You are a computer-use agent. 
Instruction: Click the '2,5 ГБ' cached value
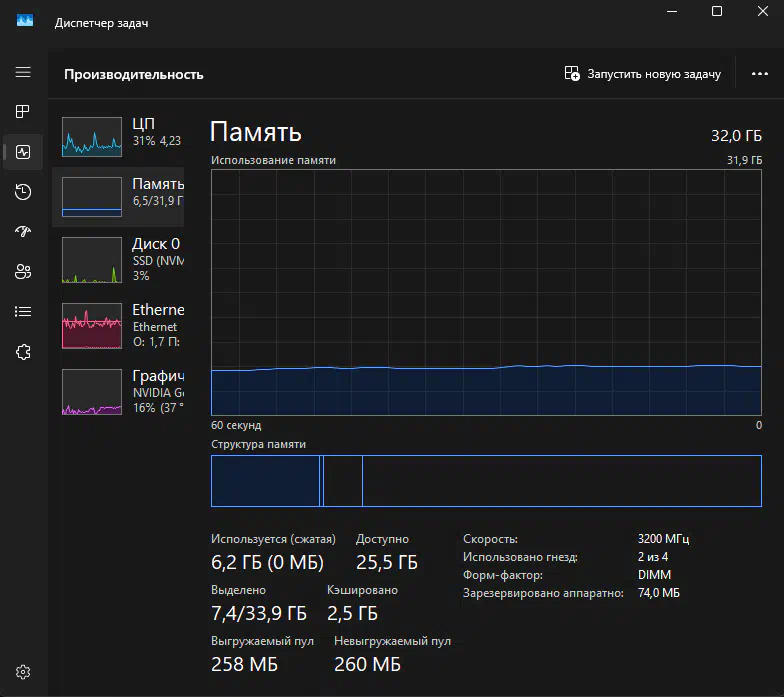coord(352,614)
